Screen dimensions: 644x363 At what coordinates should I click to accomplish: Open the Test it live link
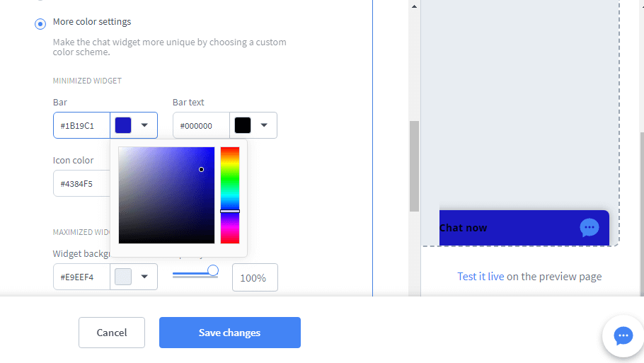(481, 277)
